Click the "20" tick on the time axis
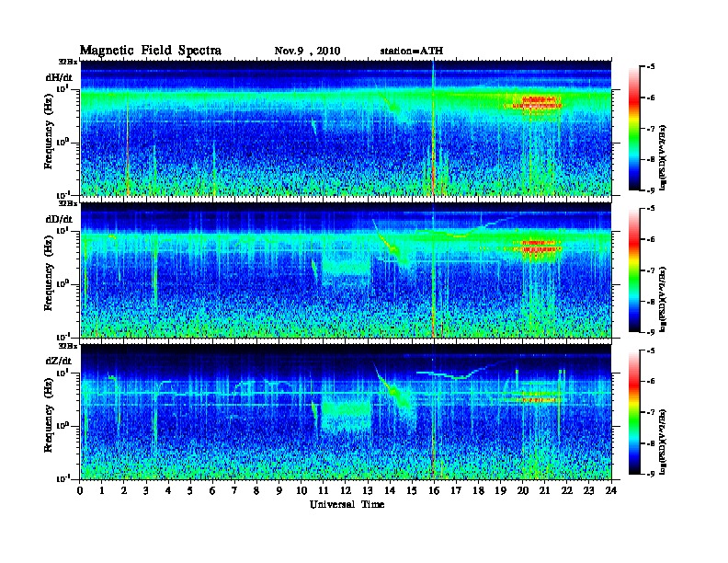The height and width of the screenshot is (563, 728). click(523, 490)
